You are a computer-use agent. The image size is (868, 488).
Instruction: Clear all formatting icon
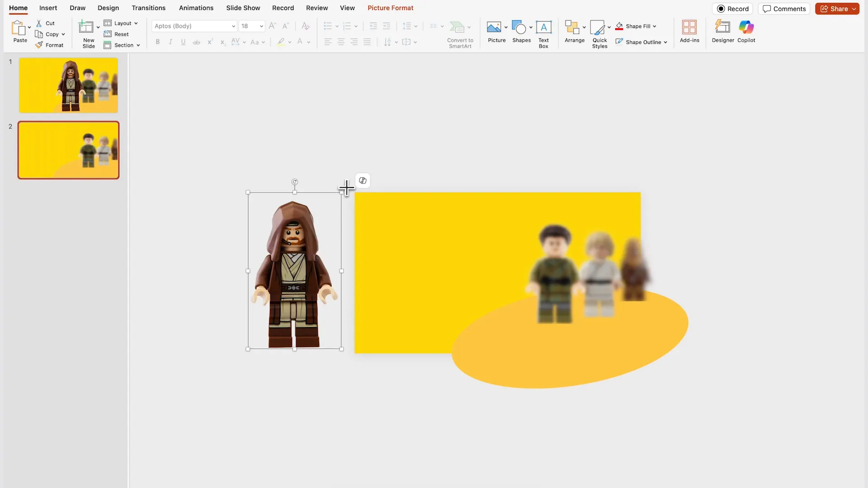click(306, 26)
